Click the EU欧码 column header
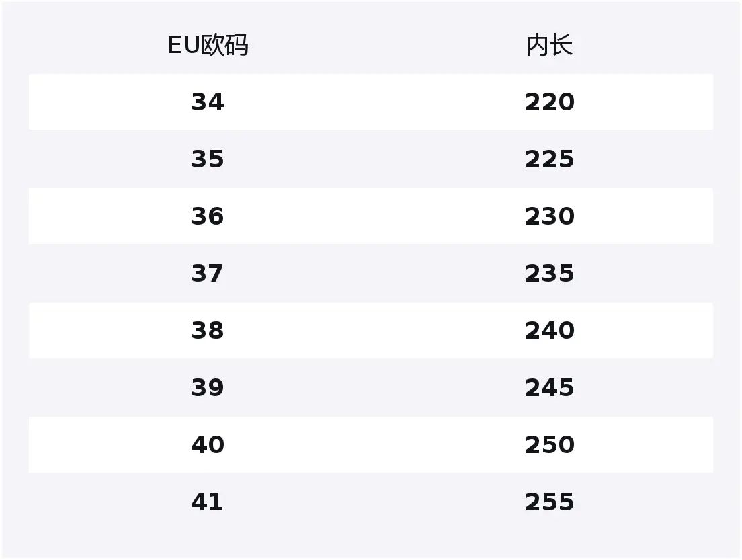 [208, 46]
